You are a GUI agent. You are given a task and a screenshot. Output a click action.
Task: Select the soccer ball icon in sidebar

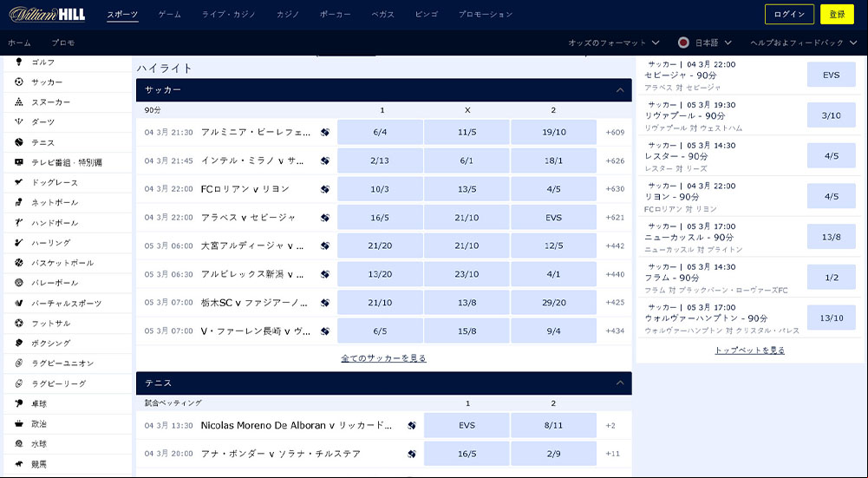coord(19,82)
